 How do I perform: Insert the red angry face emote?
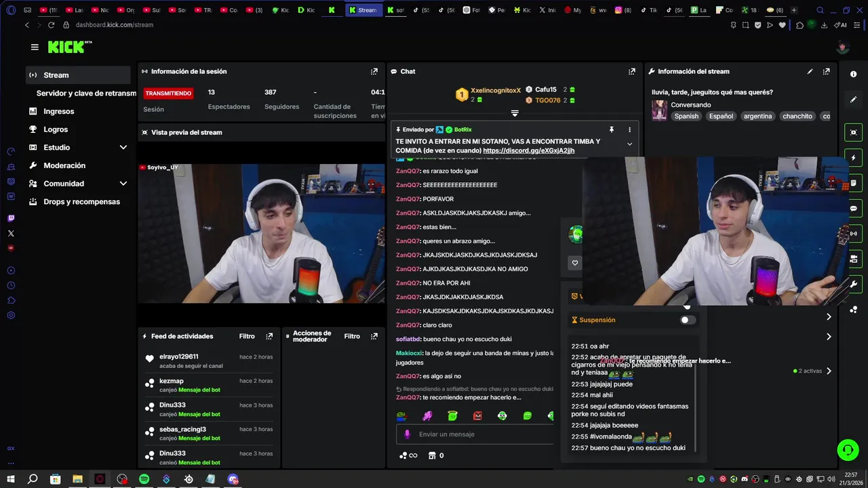pyautogui.click(x=477, y=415)
